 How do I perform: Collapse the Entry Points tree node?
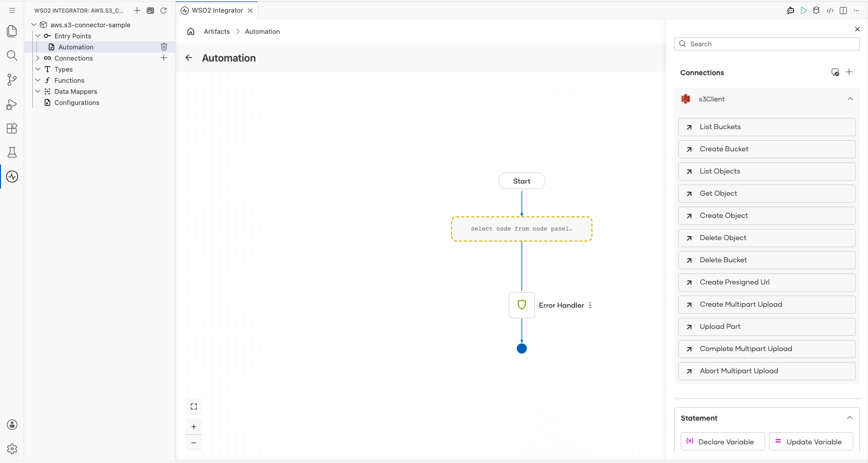[x=38, y=36]
